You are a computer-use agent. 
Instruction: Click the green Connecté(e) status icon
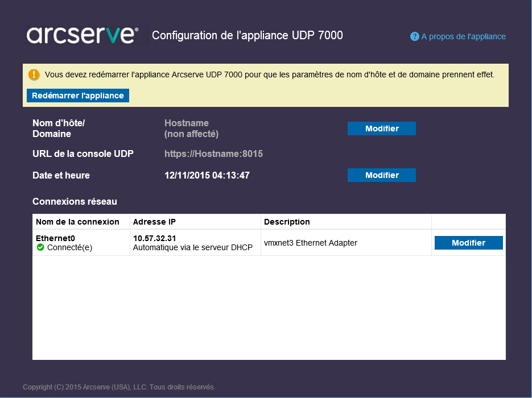pos(40,247)
